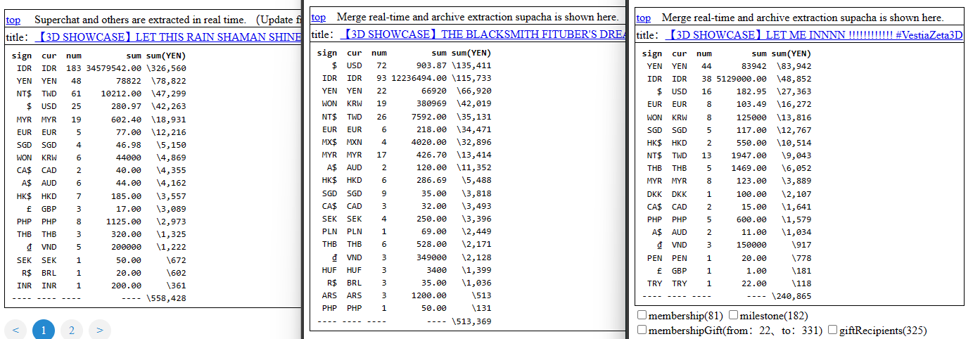The image size is (980, 339).
Task: Click 'top' link in Rain Shaman panel
Action: coord(13,20)
